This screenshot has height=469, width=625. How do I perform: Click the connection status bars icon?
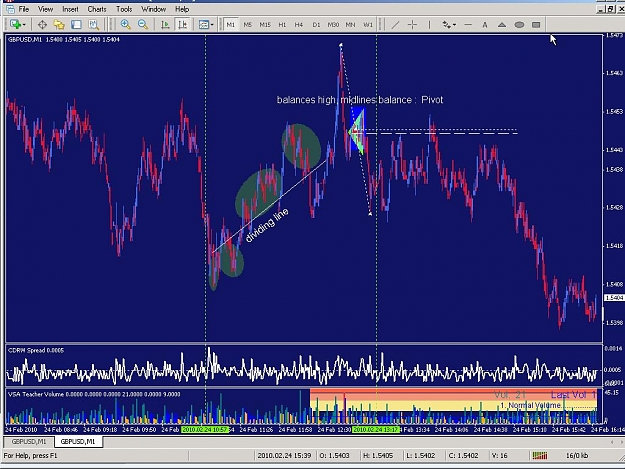tap(540, 455)
